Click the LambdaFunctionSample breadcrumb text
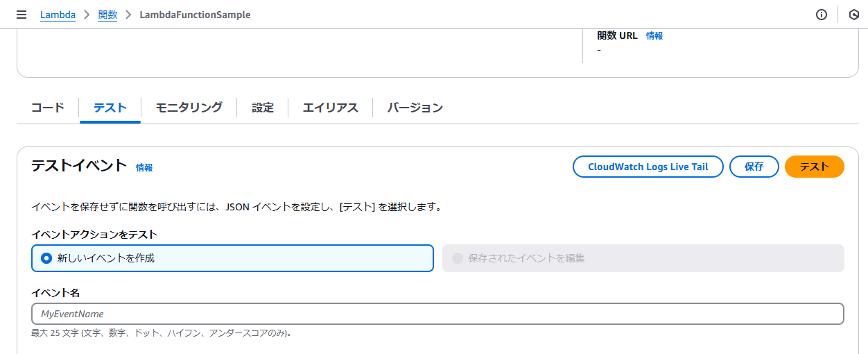The width and height of the screenshot is (868, 354). (x=195, y=15)
